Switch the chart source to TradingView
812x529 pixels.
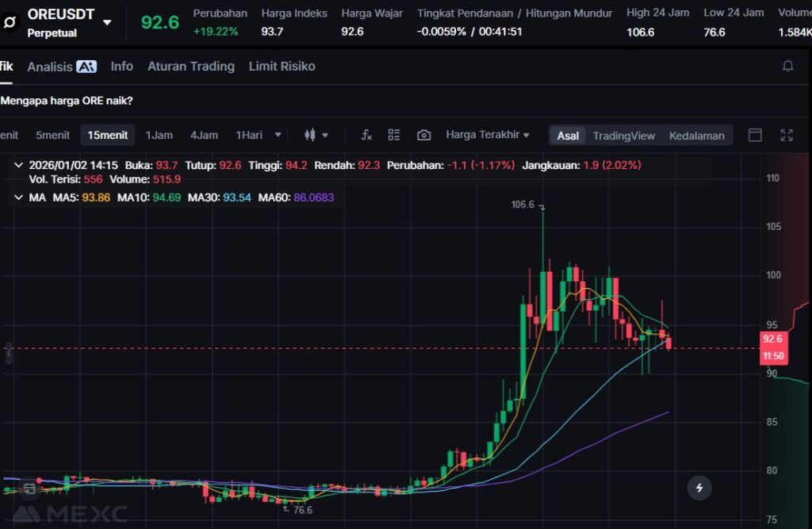pos(623,136)
